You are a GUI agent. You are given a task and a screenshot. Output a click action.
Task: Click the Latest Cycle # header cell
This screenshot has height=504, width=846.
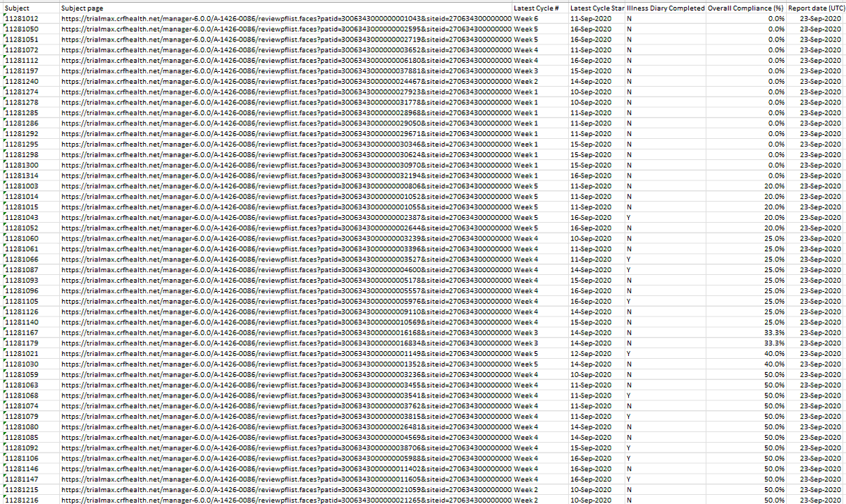click(x=536, y=8)
